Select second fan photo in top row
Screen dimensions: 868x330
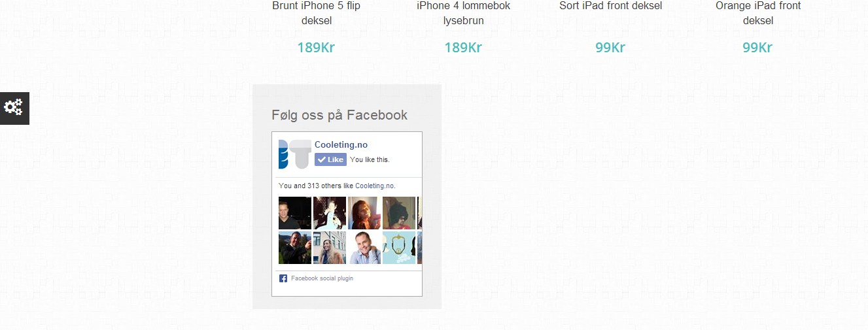[330, 213]
